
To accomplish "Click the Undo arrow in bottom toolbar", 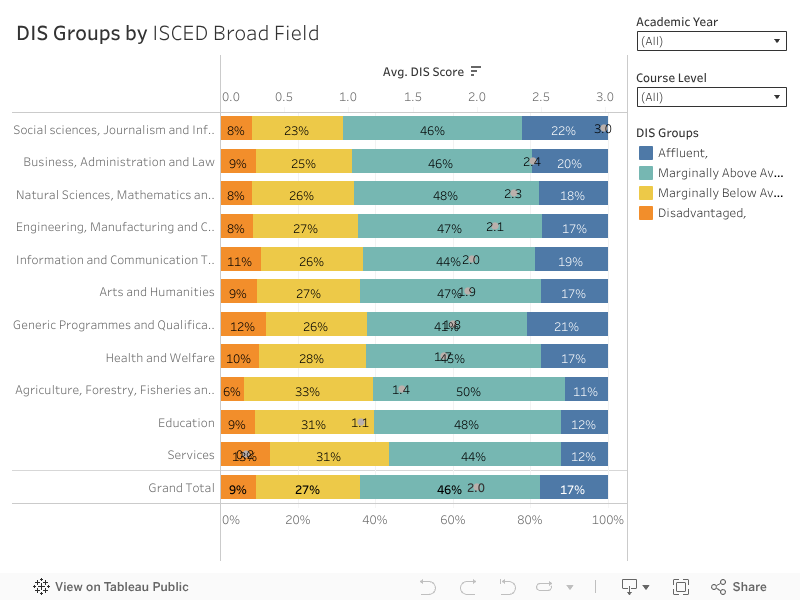I will 428,587.
